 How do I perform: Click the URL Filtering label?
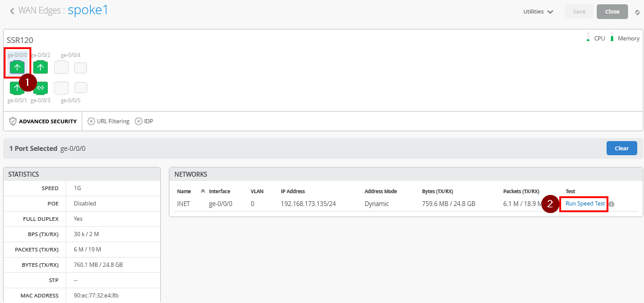pyautogui.click(x=113, y=121)
